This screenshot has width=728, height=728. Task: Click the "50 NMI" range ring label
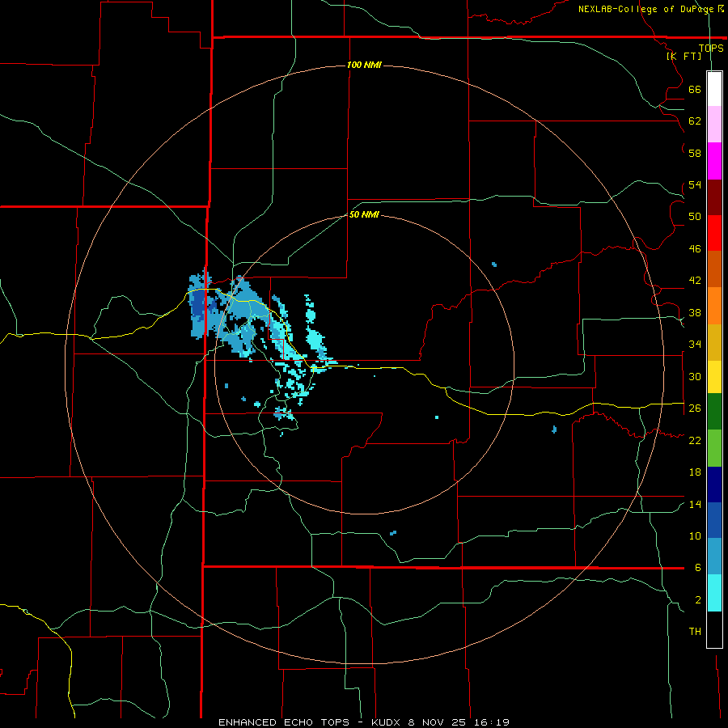364,214
